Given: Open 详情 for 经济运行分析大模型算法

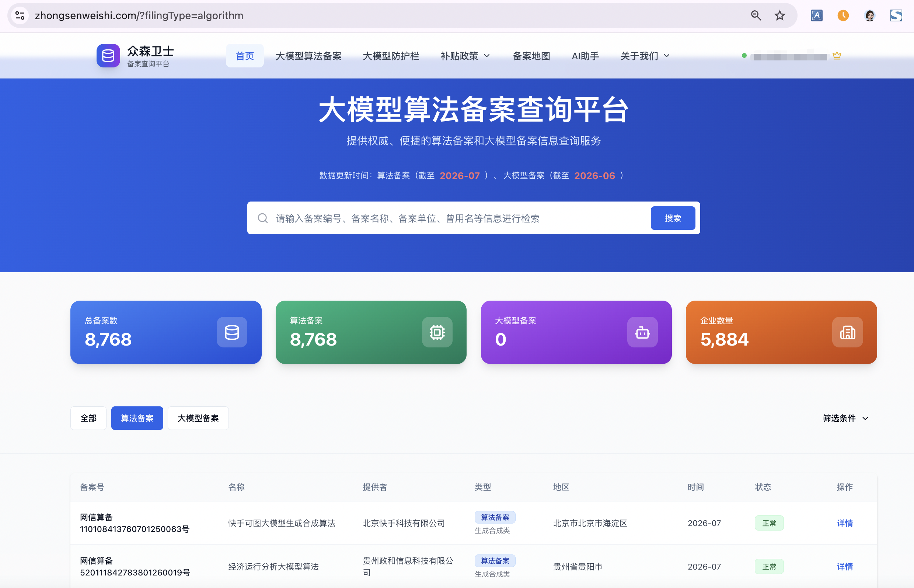Looking at the screenshot, I should [844, 567].
